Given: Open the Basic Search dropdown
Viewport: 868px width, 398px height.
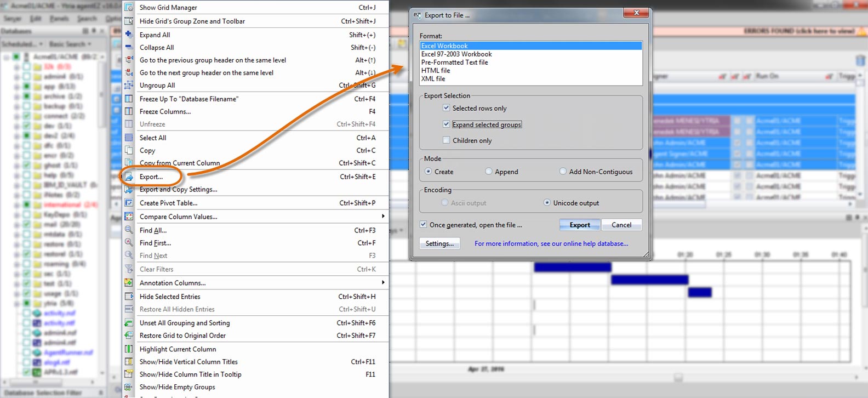Looking at the screenshot, I should coord(70,44).
